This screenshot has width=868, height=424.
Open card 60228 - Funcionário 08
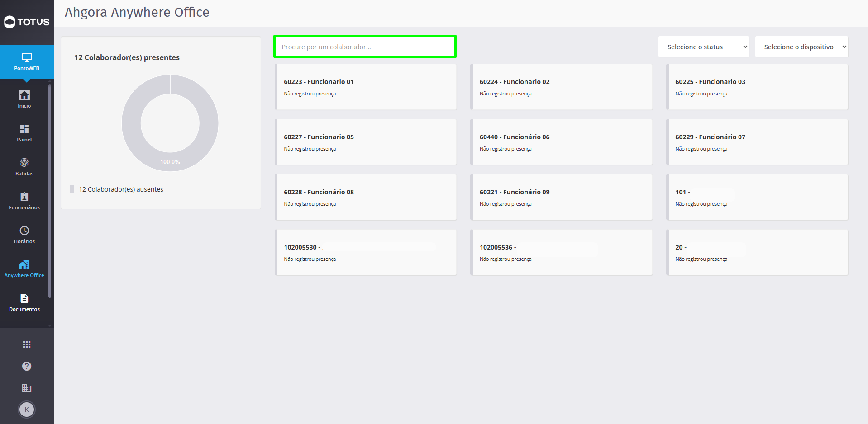366,197
